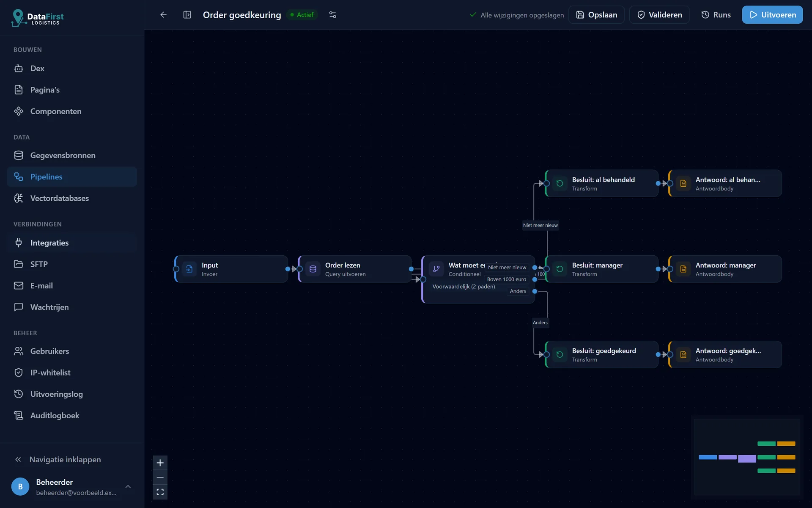The height and width of the screenshot is (508, 812).
Task: Open Wachtrijen in the sidebar
Action: click(x=72, y=307)
